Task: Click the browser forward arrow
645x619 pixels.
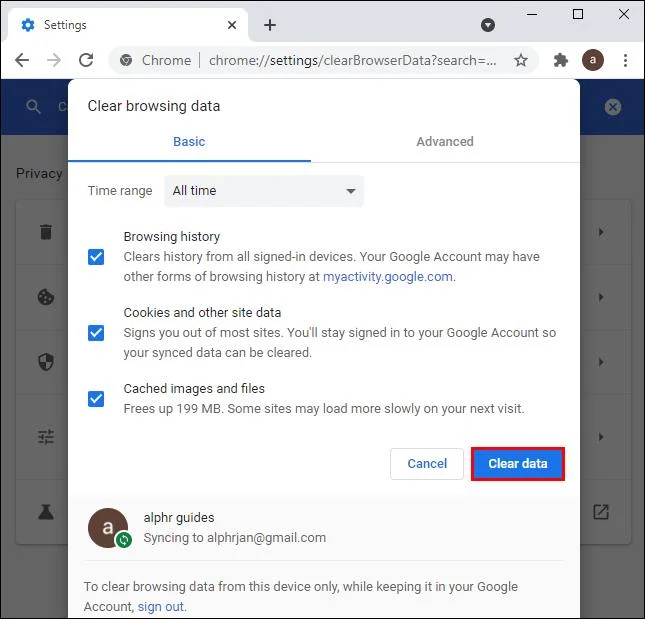Action: pos(54,60)
